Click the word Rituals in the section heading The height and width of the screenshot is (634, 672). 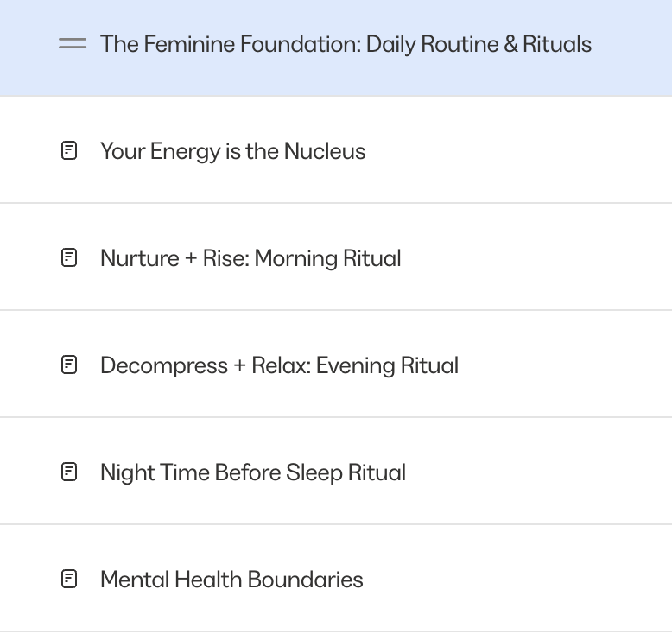[x=557, y=44]
